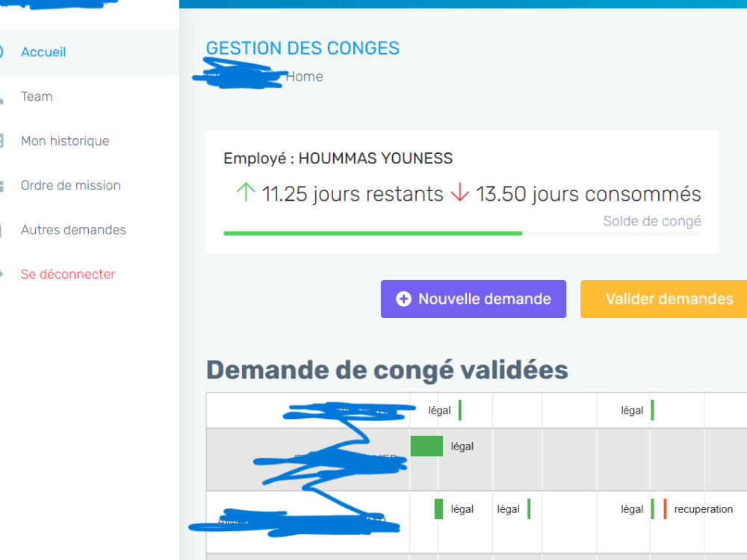Open the Accueil sidebar item

click(89, 52)
